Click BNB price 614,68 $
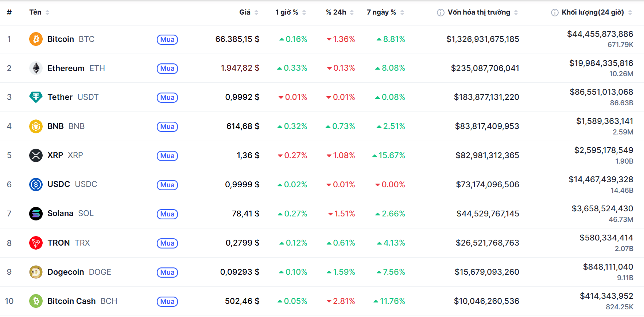Screen dimensions: 644x317 (x=243, y=126)
